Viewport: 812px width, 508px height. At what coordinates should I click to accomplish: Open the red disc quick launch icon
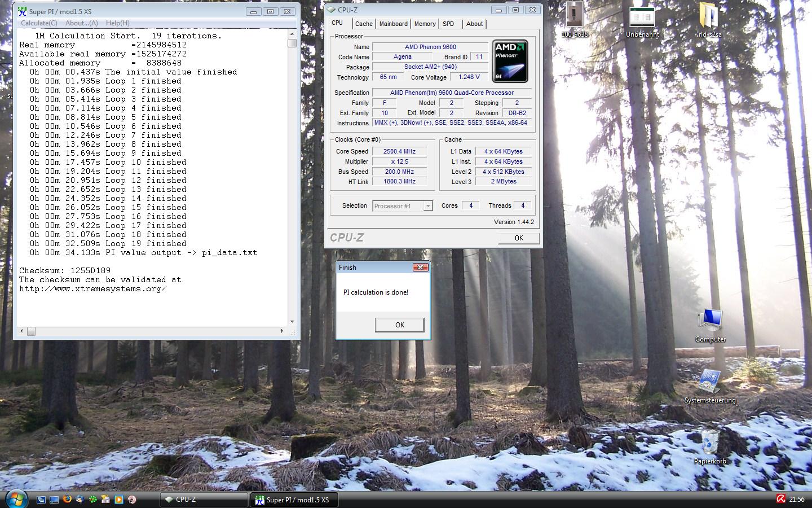132,500
